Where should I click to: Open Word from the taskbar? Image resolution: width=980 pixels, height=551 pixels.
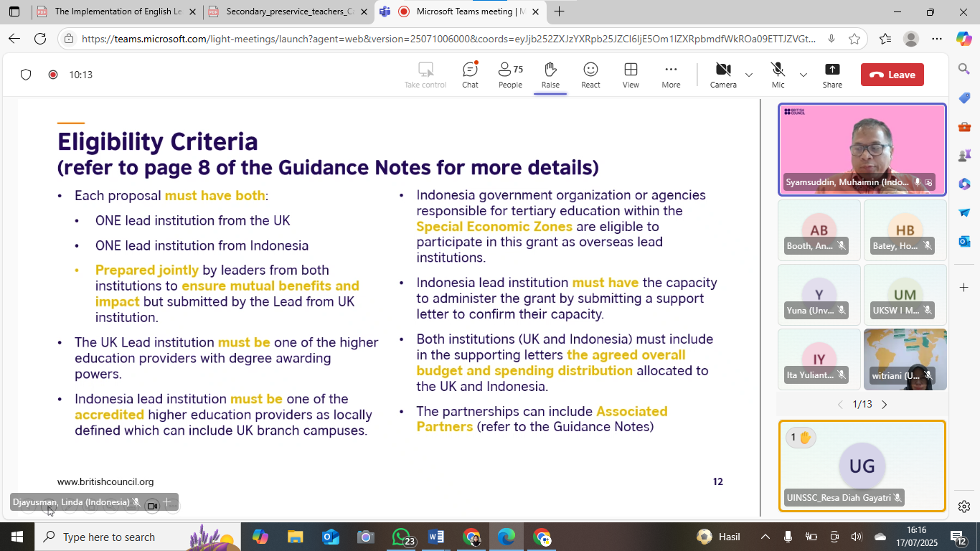click(x=436, y=537)
